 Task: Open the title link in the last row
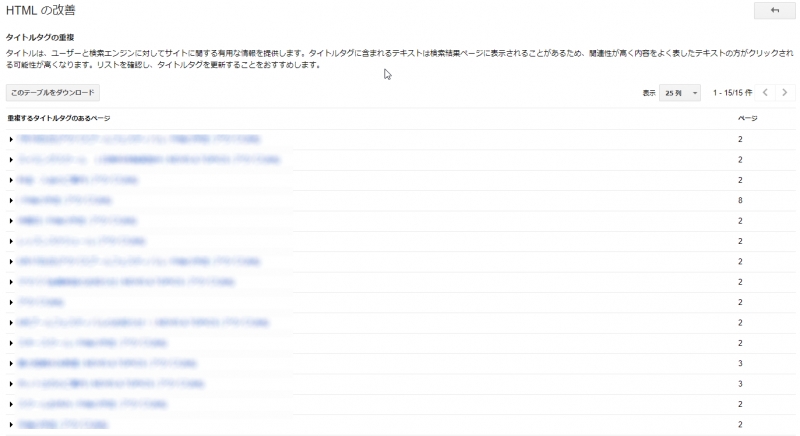pyautogui.click(x=62, y=425)
